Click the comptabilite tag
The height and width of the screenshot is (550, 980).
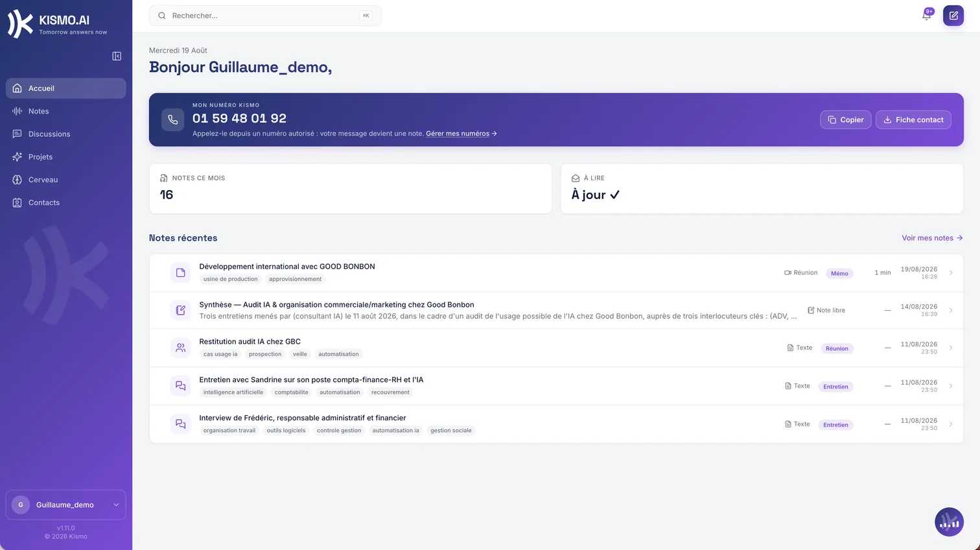click(292, 392)
